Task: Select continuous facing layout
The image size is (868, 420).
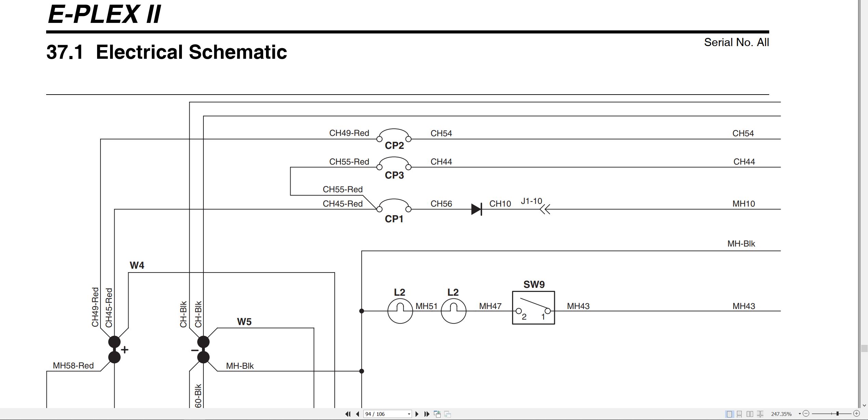Action: point(760,414)
